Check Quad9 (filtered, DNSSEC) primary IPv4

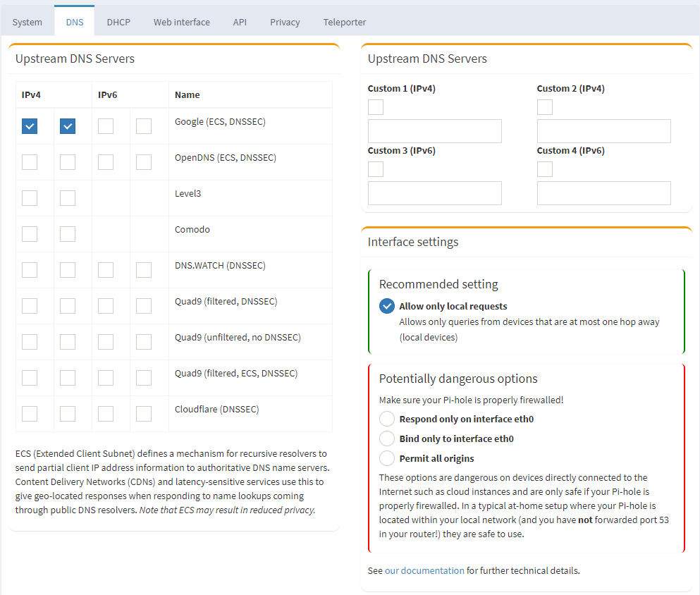(30, 306)
